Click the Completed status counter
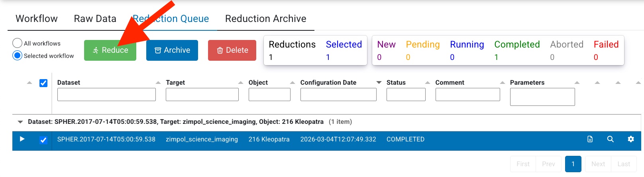Image resolution: width=644 pixels, height=177 pixels. 517,50
